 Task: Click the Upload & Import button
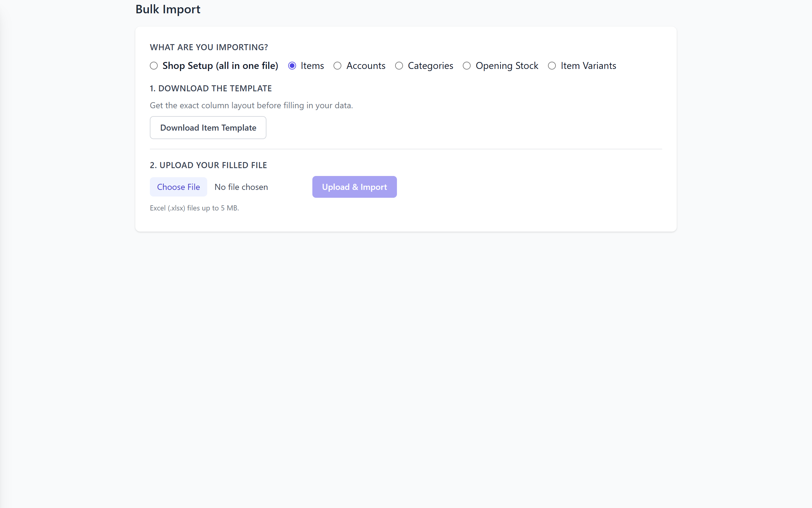[x=354, y=187]
